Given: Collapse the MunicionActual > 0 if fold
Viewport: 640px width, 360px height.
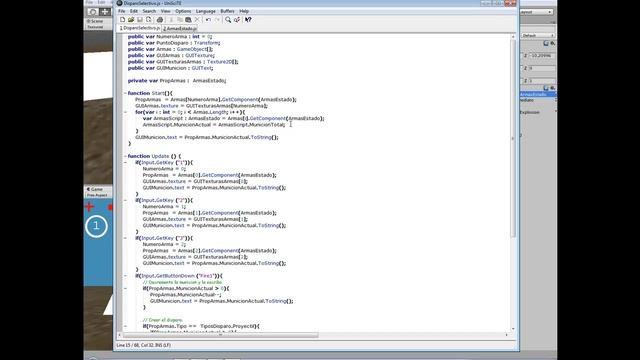Looking at the screenshot, I should [125, 289].
